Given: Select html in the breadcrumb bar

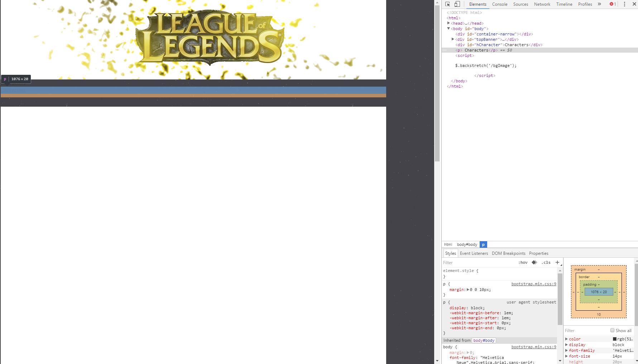Looking at the screenshot, I should tap(448, 244).
